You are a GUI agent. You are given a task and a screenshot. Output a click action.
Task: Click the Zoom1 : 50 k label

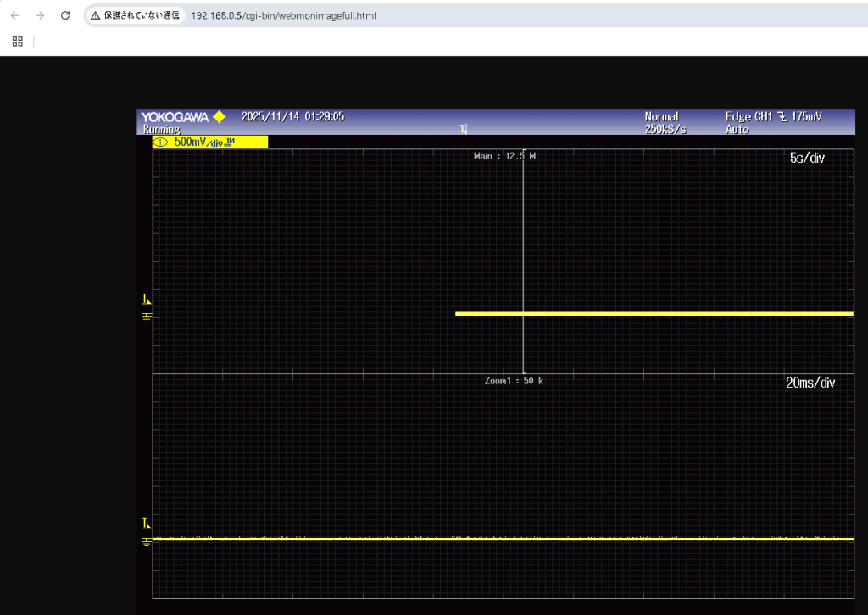tap(514, 381)
